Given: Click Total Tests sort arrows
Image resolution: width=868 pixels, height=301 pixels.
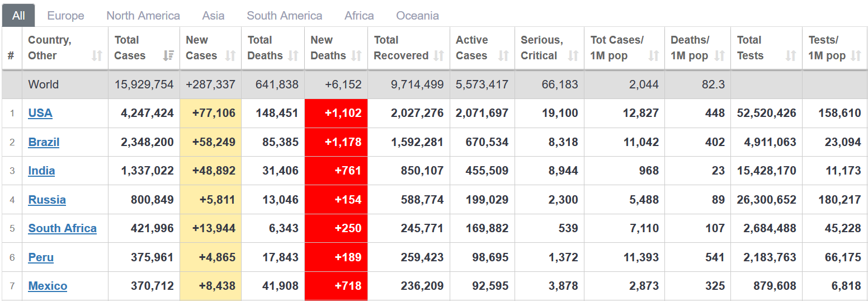Looking at the screenshot, I should click(790, 56).
